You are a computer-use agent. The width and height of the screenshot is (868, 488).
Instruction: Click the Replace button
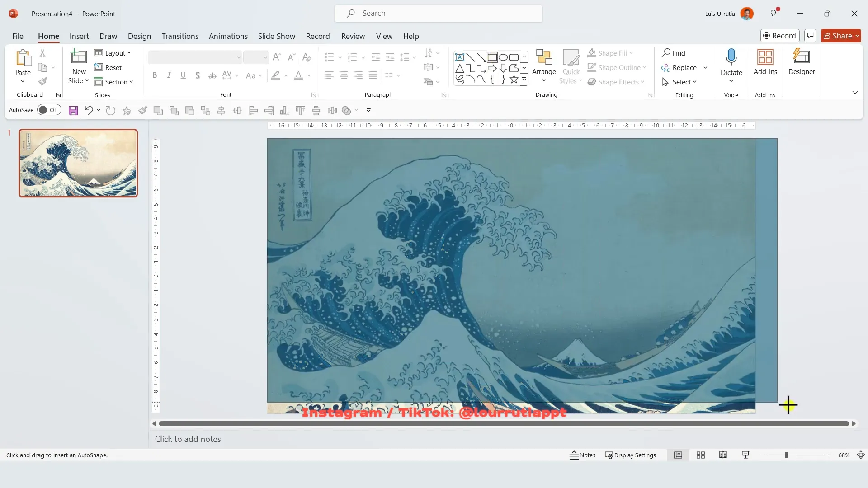[679, 67]
